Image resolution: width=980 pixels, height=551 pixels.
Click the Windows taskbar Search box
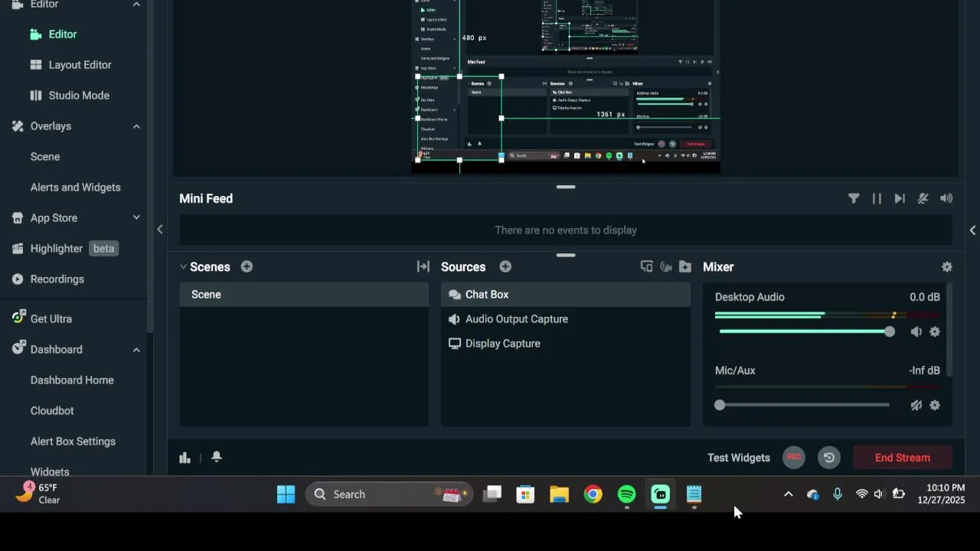[x=389, y=494]
